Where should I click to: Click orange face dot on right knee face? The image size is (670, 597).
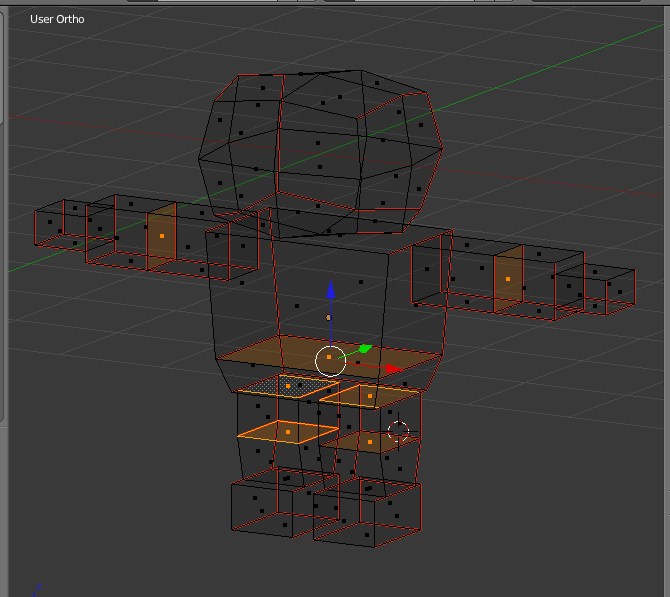[370, 442]
